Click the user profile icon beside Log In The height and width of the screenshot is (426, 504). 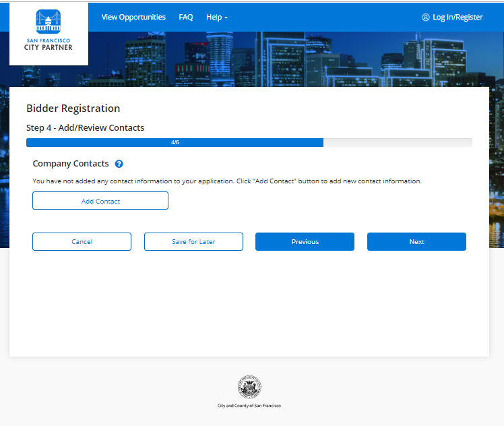pyautogui.click(x=425, y=18)
